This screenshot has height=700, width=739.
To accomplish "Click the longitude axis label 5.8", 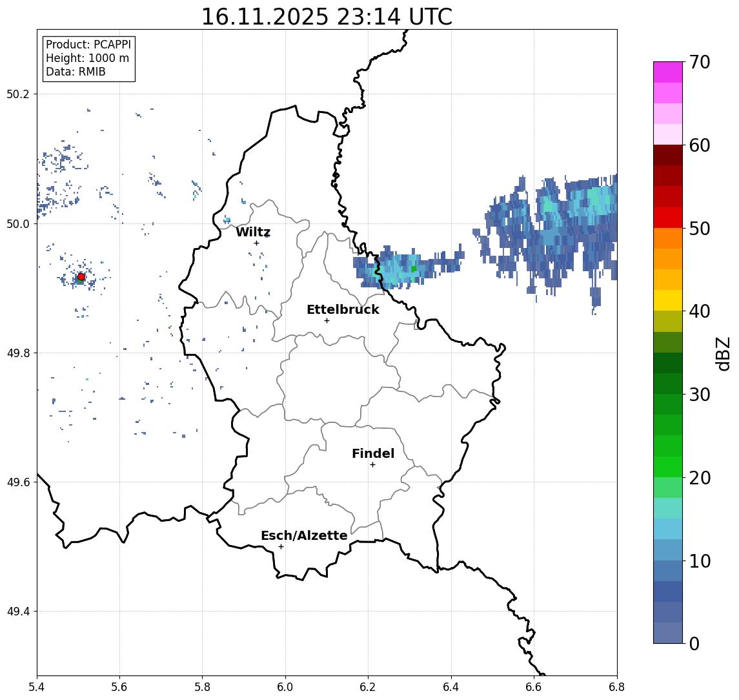I will pos(203,687).
